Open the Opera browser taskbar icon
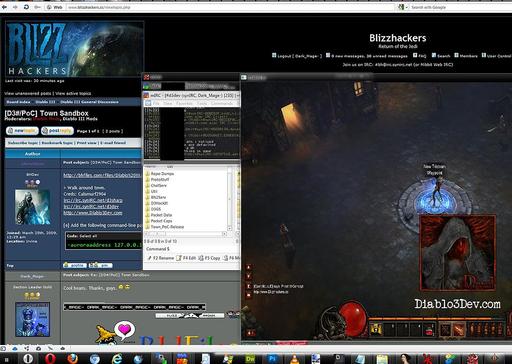The height and width of the screenshot is (364, 512). (50, 358)
